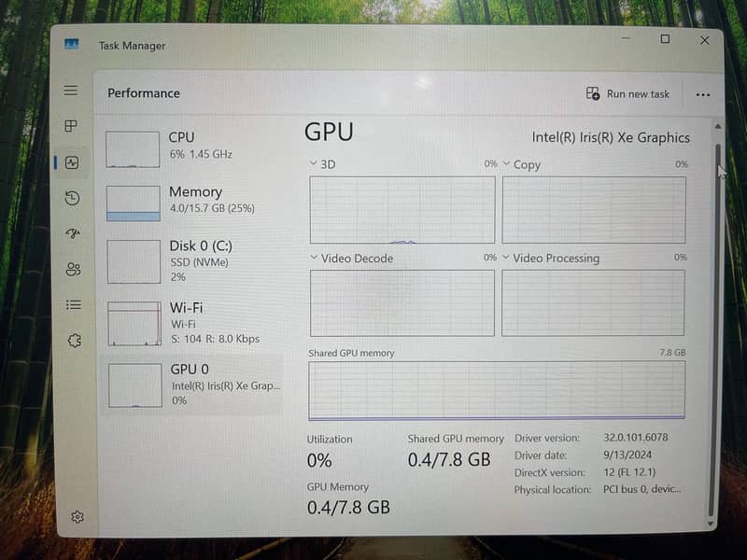
Task: Click the Wi-Fi throughput mini graph thumbnail
Action: click(134, 323)
